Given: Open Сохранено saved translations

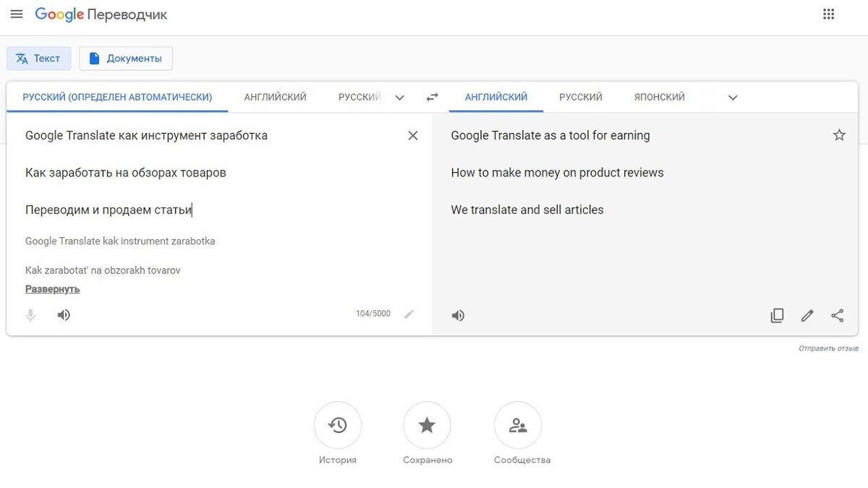Looking at the screenshot, I should pyautogui.click(x=427, y=425).
